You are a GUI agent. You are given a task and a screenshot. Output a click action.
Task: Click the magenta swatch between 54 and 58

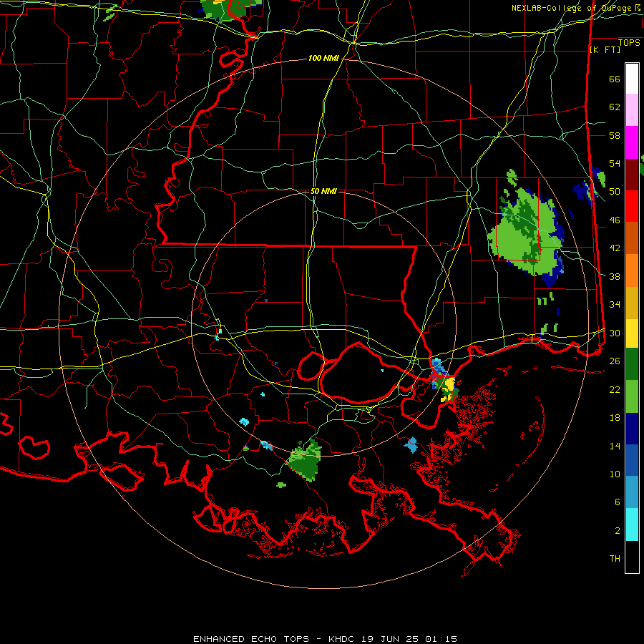tap(632, 142)
